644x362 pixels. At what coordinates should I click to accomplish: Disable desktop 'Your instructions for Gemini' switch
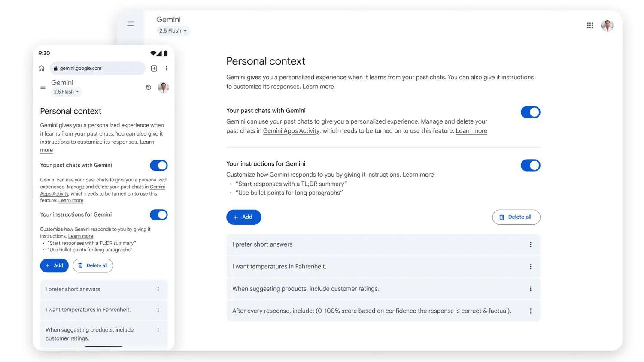pyautogui.click(x=530, y=166)
